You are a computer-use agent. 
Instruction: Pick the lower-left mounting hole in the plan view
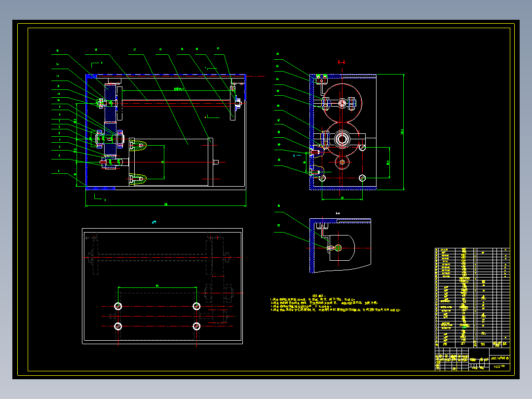[118, 326]
